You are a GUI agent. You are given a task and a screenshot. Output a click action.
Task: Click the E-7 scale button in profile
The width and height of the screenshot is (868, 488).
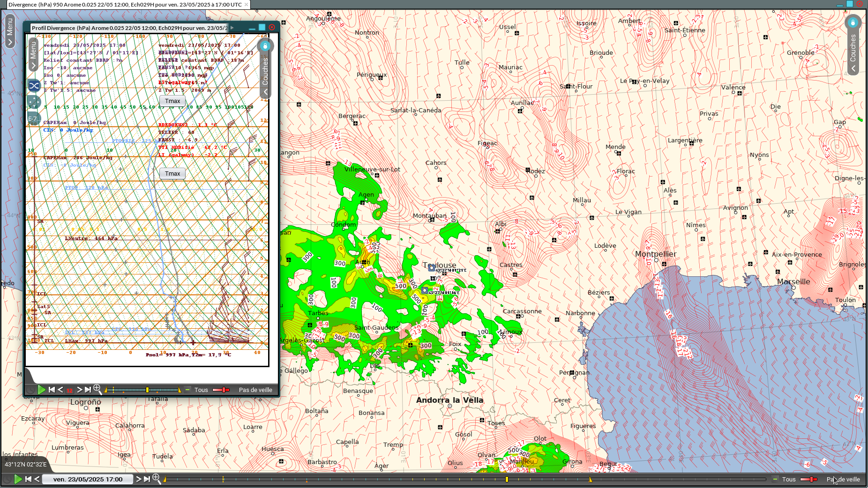32,118
